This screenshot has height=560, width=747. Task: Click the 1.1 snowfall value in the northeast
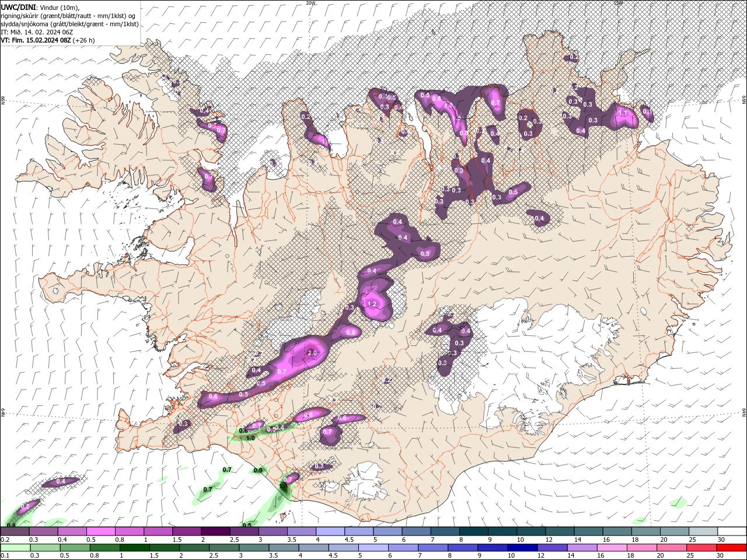coord(622,112)
